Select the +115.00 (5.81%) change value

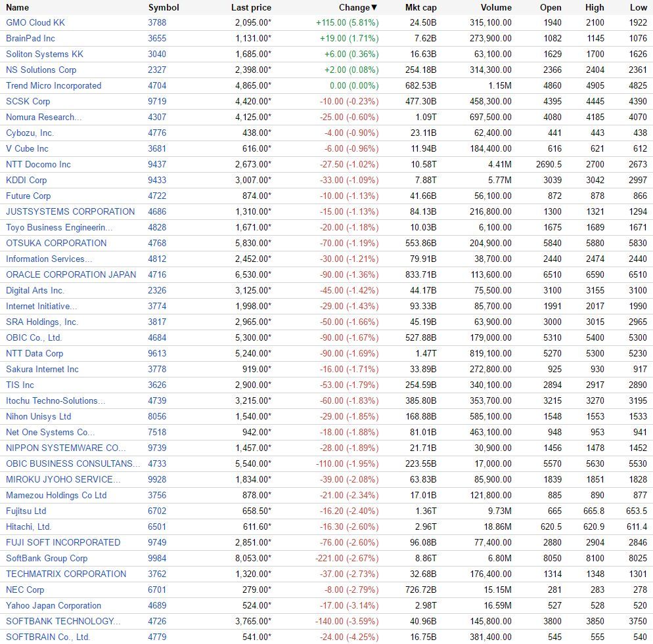tap(348, 22)
